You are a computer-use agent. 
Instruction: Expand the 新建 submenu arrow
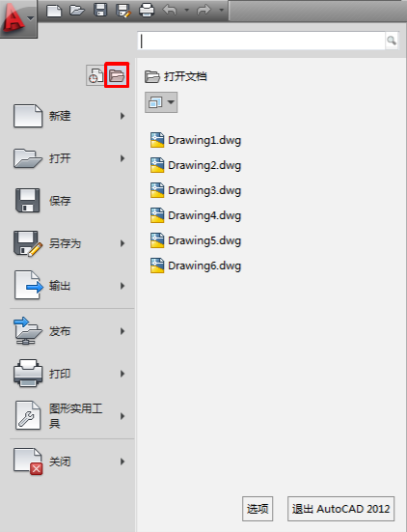pos(122,116)
